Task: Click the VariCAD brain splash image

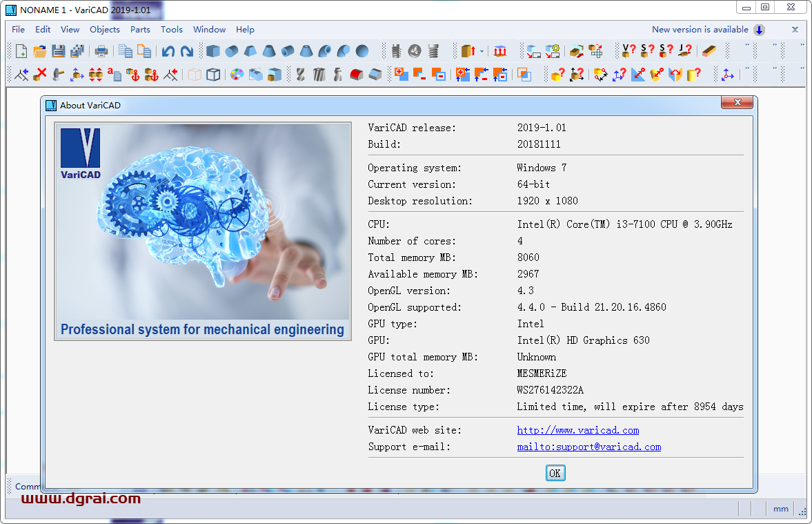Action: 202,231
